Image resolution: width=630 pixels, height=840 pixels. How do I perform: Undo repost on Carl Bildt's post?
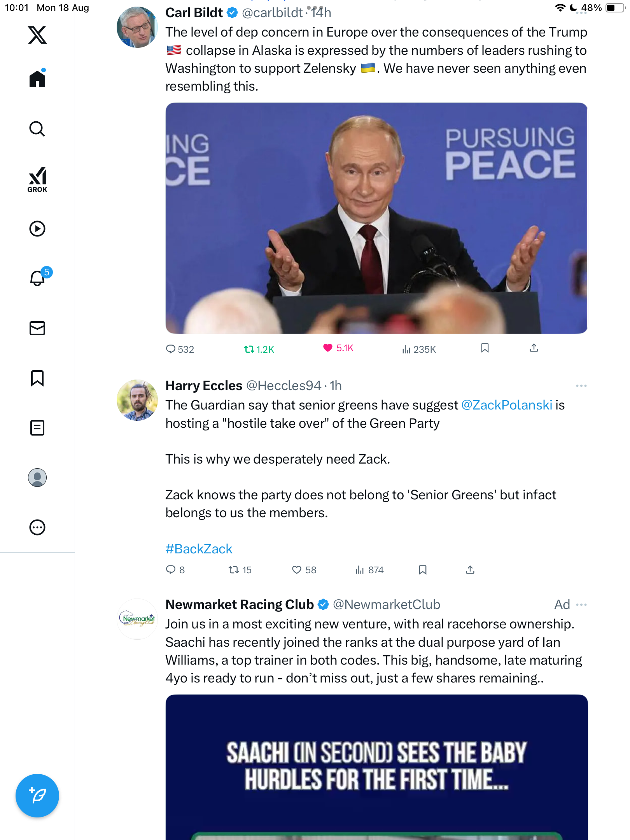(x=249, y=349)
